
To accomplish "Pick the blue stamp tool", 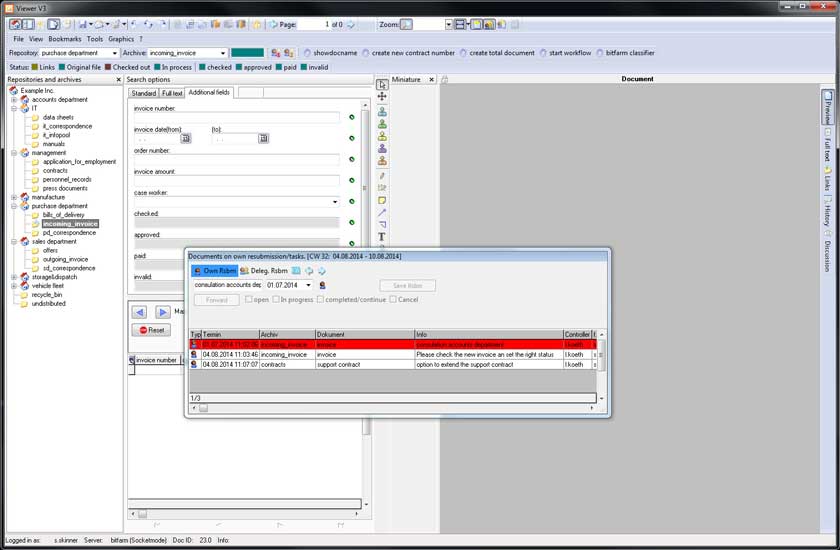I will [382, 111].
